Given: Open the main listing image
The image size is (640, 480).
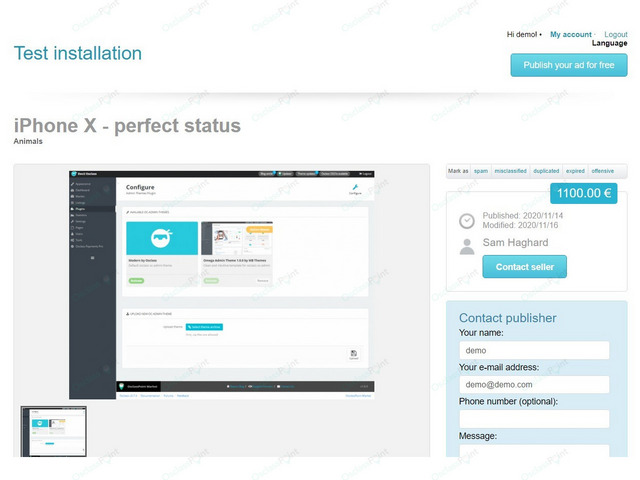Looking at the screenshot, I should 222,285.
